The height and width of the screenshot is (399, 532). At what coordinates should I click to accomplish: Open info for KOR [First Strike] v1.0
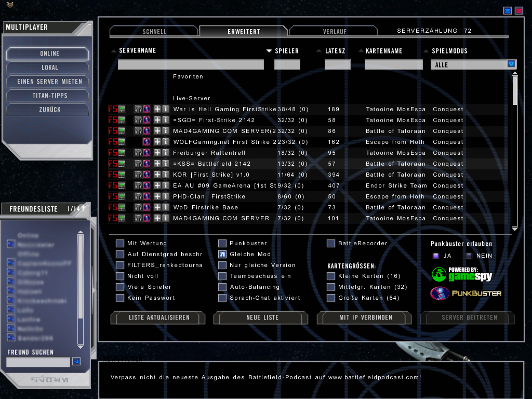(165, 175)
